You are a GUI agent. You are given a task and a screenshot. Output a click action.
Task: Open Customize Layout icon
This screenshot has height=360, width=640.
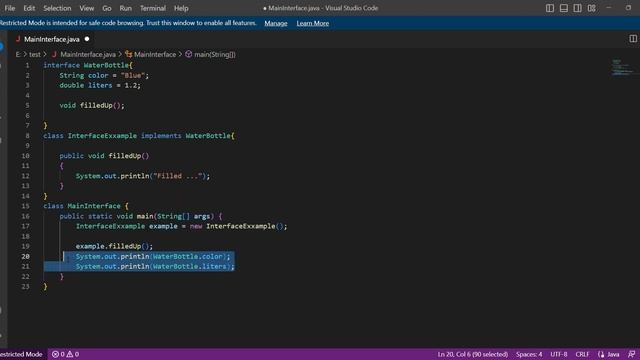[591, 8]
